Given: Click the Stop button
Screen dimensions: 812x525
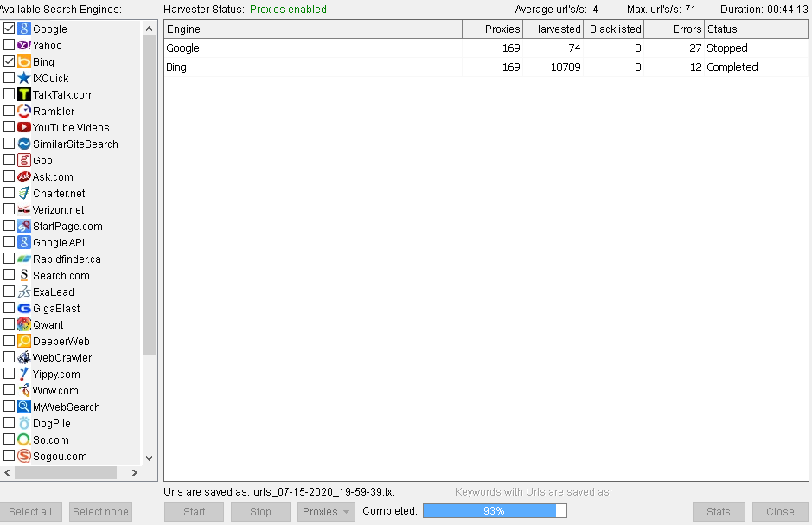Looking at the screenshot, I should (260, 511).
